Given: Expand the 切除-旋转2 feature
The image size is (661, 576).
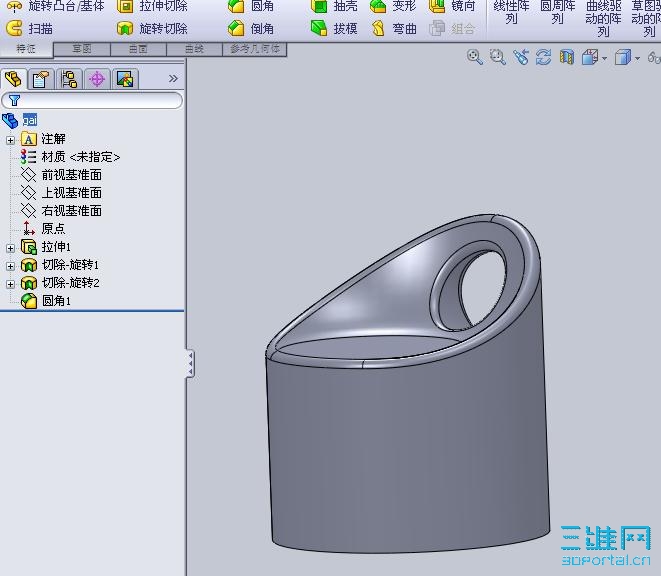Looking at the screenshot, I should tap(11, 284).
